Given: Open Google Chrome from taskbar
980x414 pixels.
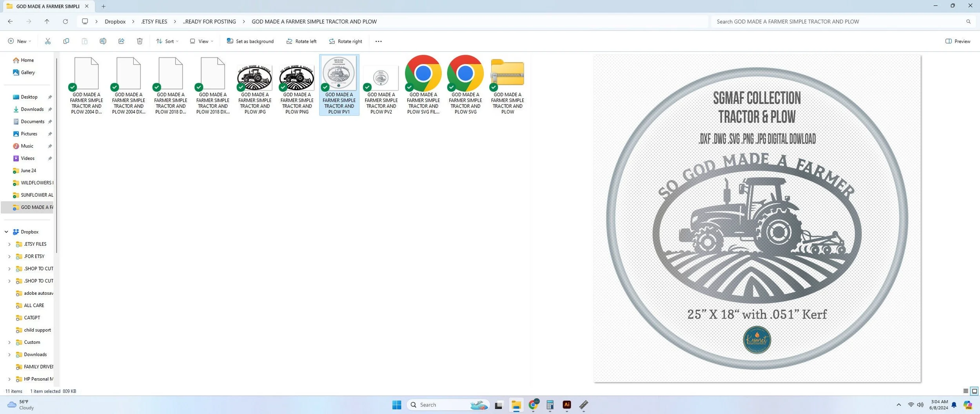Looking at the screenshot, I should pos(534,405).
